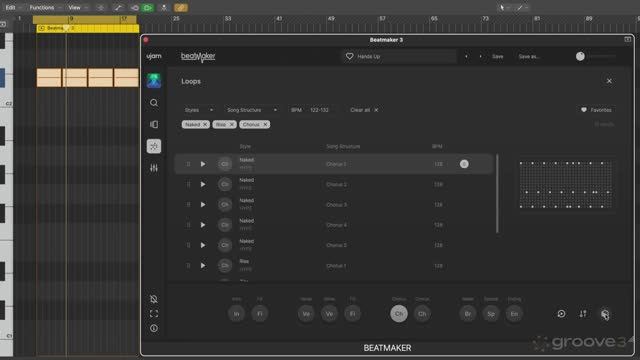Click the Save preset button

[498, 56]
